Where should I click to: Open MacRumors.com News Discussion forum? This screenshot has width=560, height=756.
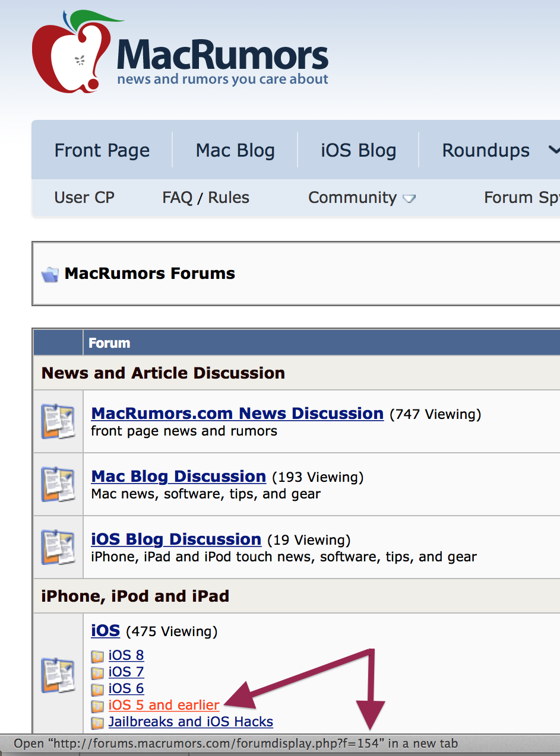(x=237, y=413)
